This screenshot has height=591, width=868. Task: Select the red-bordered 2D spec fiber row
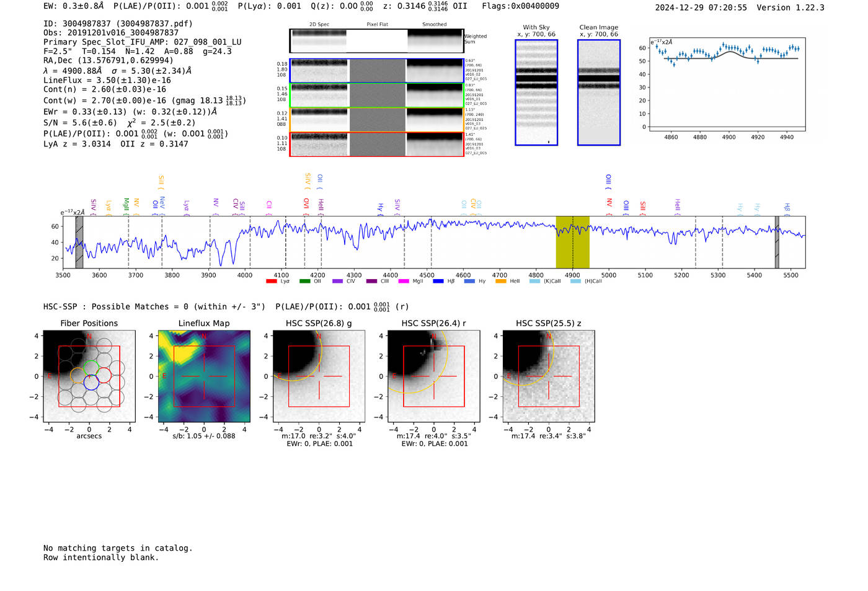376,144
